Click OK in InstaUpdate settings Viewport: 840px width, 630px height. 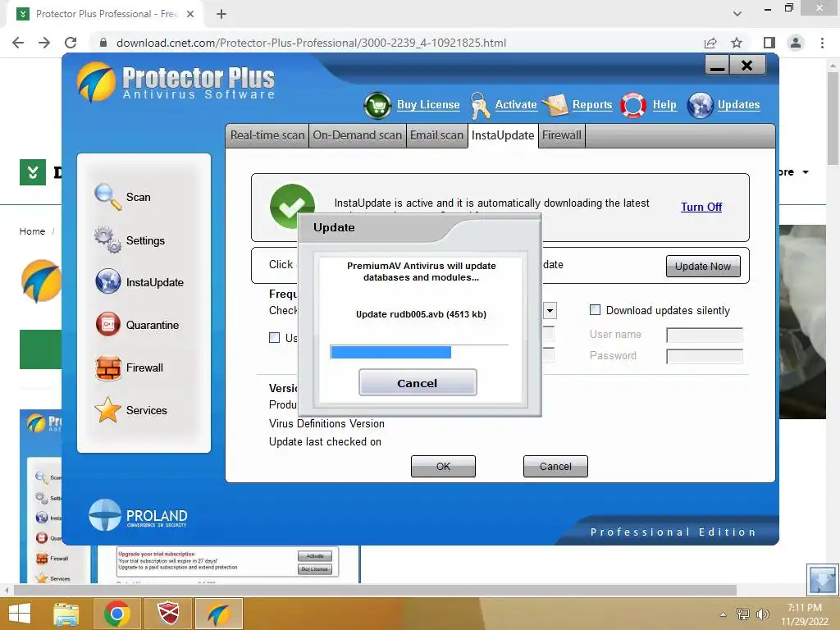[x=443, y=466]
